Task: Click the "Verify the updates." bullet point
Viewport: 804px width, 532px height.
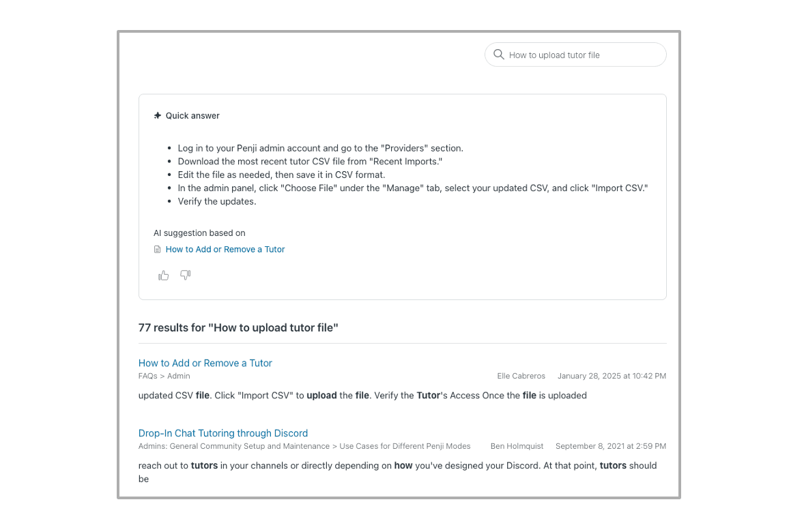Action: point(217,201)
